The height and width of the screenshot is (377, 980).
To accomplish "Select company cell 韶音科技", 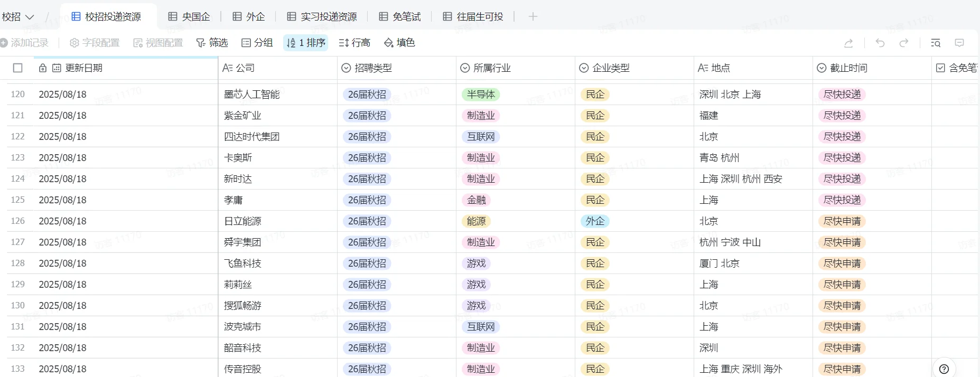I will [278, 348].
